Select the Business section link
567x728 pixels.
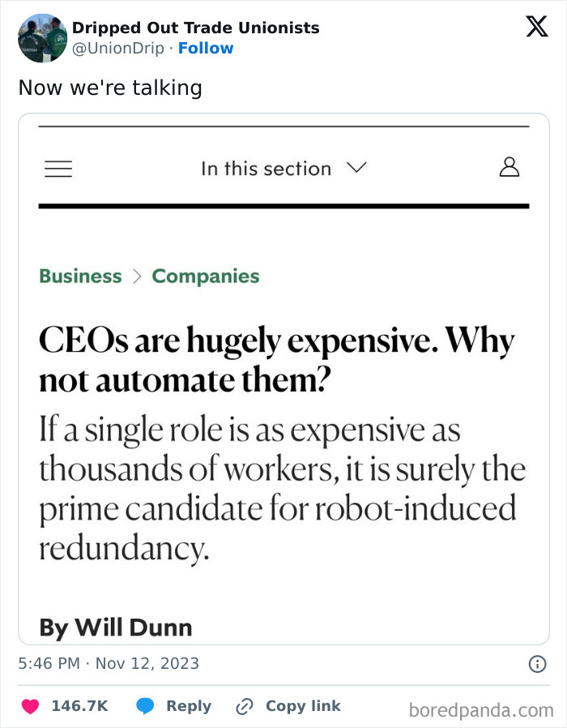pos(79,276)
